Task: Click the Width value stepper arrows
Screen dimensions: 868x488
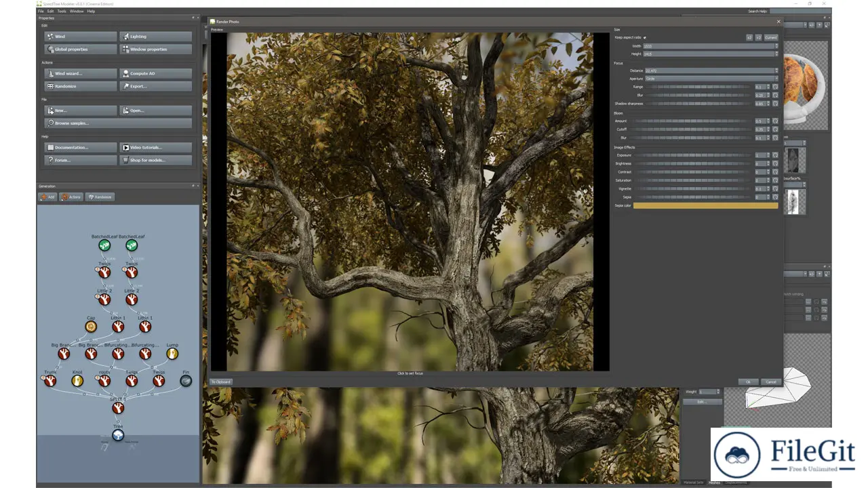Action: coord(776,46)
